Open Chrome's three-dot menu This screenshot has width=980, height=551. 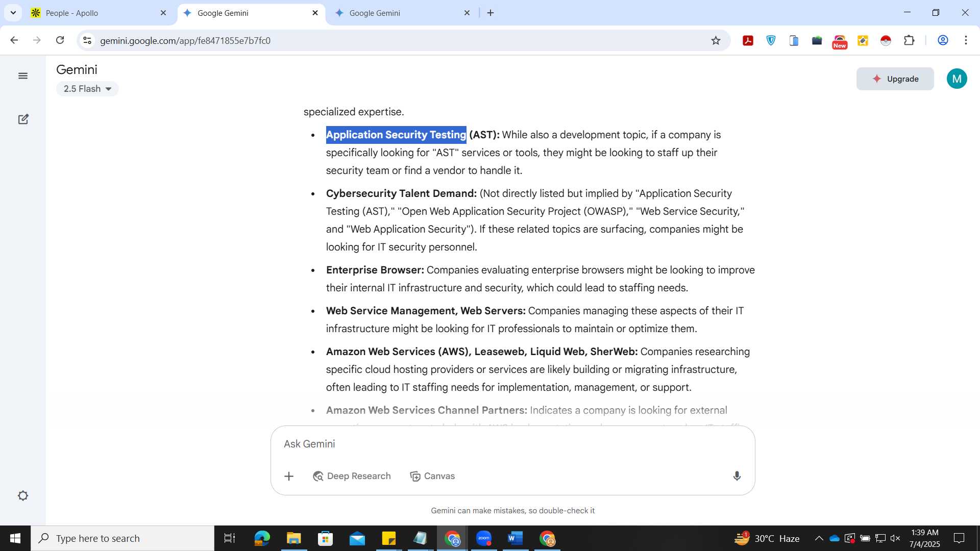coord(966,40)
